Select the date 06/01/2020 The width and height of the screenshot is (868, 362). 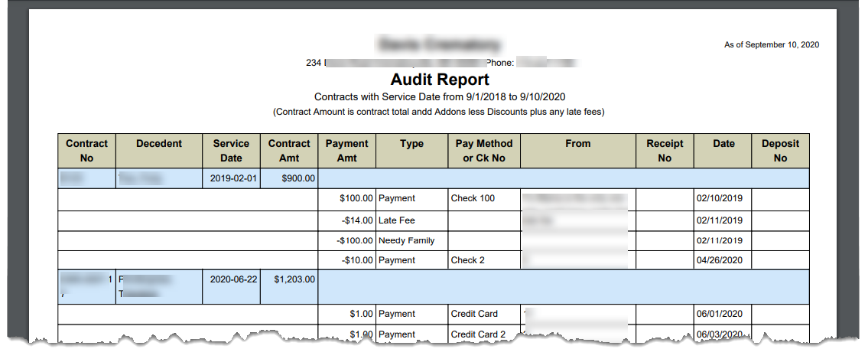(720, 314)
